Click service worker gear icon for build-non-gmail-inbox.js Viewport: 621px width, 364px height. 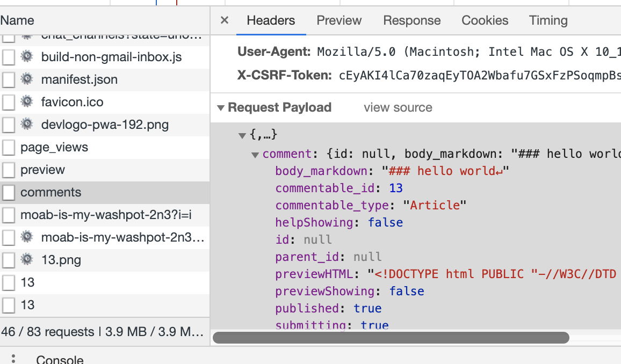click(x=26, y=56)
